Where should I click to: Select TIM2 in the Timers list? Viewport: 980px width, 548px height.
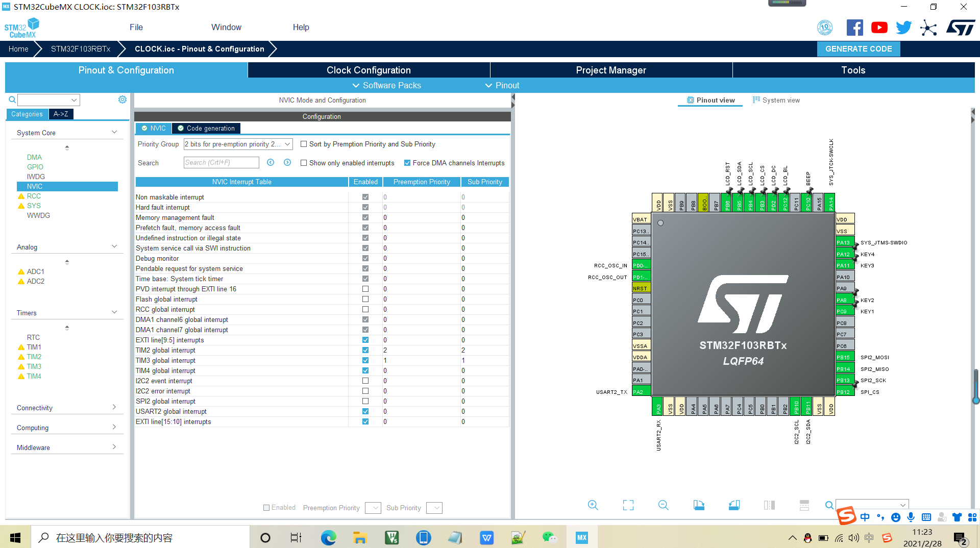coord(34,357)
